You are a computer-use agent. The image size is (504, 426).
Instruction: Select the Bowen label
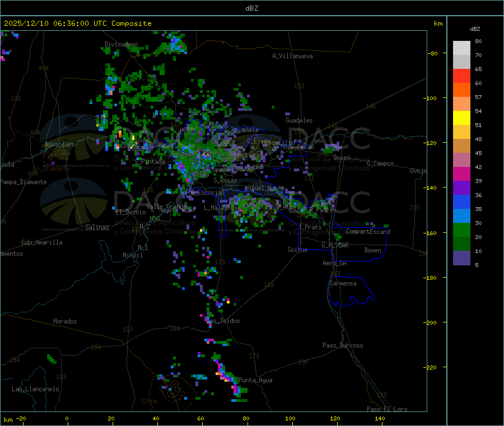372,250
